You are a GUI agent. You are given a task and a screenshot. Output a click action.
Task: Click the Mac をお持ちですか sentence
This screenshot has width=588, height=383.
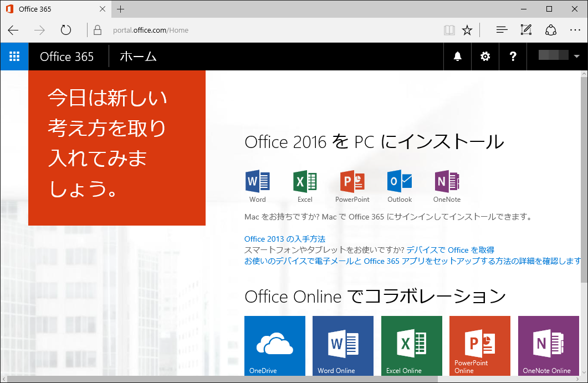388,217
